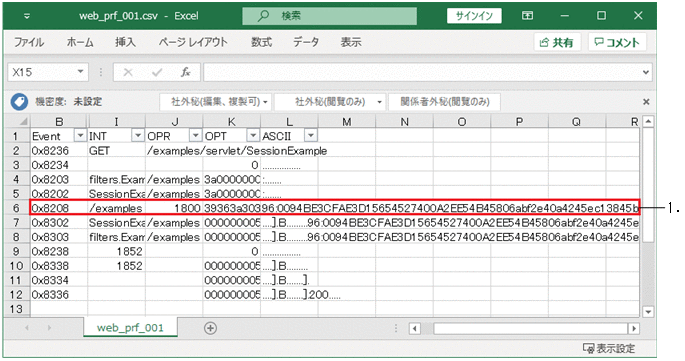Switch to the ホーム ribbon tab
The width and height of the screenshot is (685, 361).
pos(80,42)
